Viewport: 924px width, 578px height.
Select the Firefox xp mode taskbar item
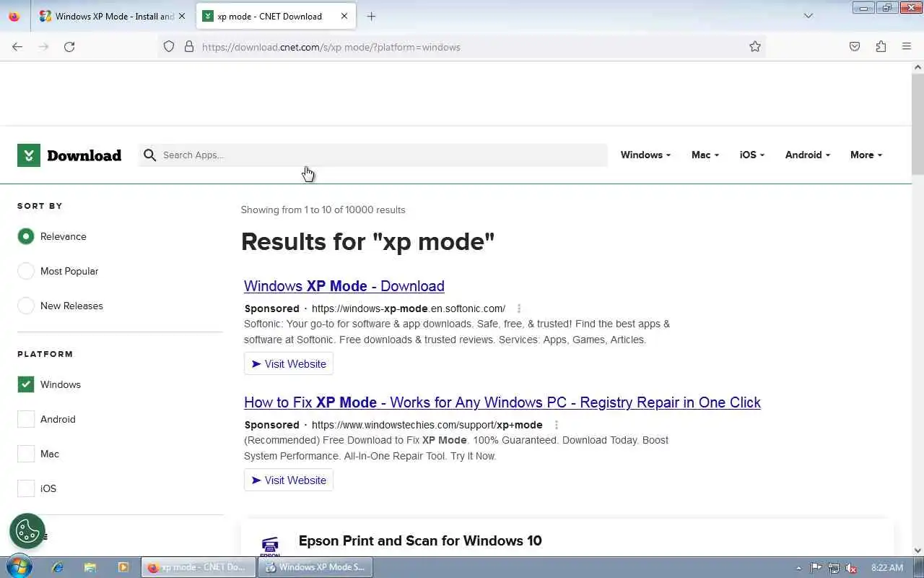point(198,567)
